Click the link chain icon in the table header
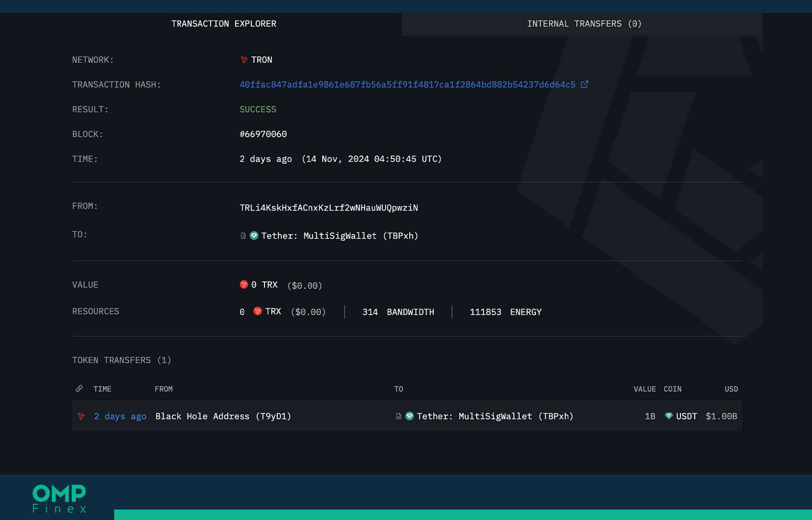The image size is (812, 520). [79, 389]
